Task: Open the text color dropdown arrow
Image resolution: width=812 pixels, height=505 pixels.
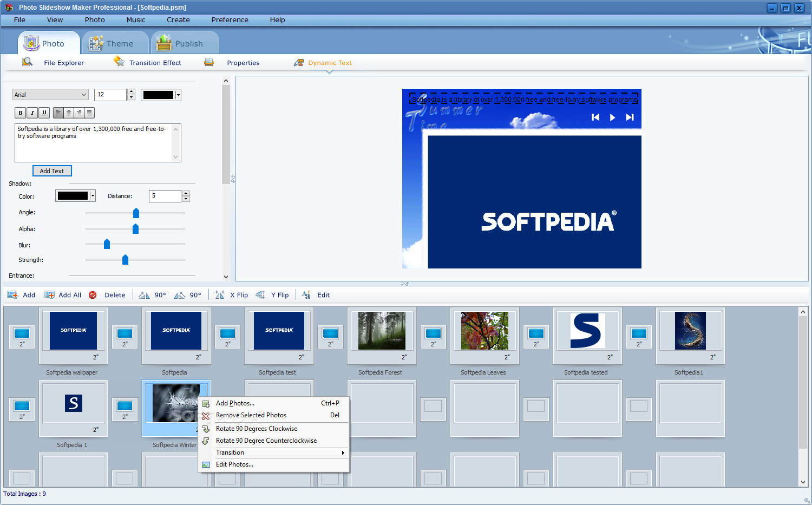Action: point(178,95)
